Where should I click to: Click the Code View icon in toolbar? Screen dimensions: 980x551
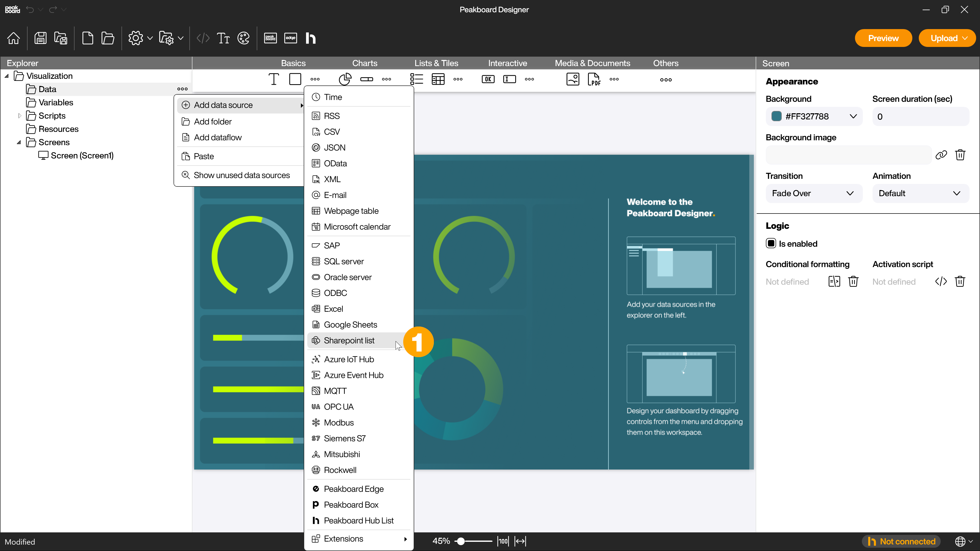(203, 38)
